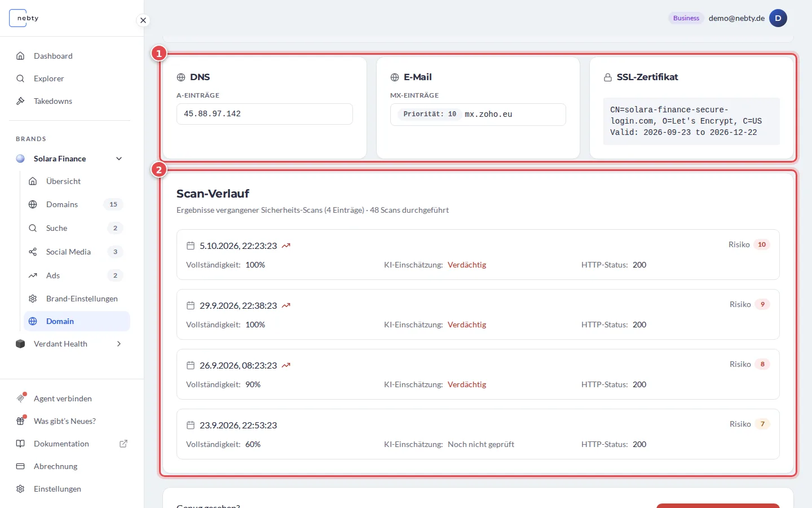Open Brand-Einstellungen
Image resolution: width=812 pixels, height=508 pixels.
pyautogui.click(x=77, y=299)
